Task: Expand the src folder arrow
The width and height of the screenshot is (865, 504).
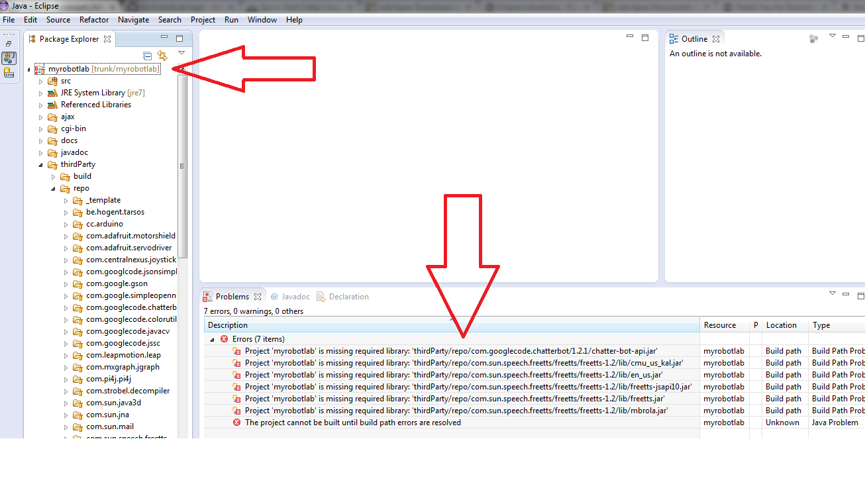Action: coord(40,81)
